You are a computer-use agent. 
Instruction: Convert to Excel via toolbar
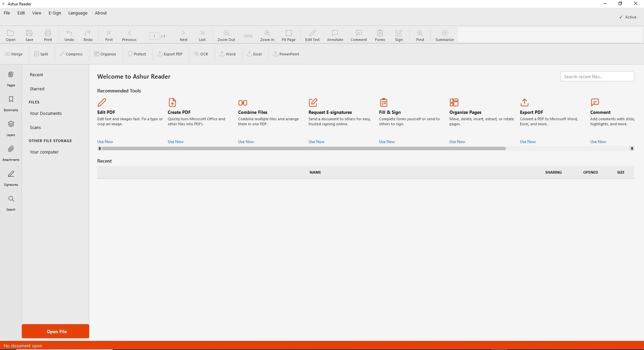tap(255, 54)
